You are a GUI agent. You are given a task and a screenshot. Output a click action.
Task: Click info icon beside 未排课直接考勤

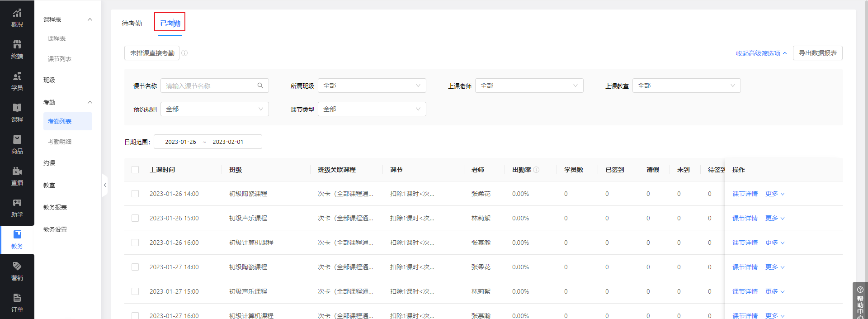coord(184,53)
